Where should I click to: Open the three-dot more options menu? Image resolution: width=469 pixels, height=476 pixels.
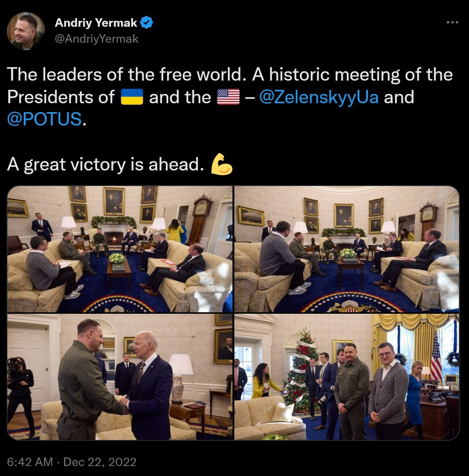pos(452,22)
